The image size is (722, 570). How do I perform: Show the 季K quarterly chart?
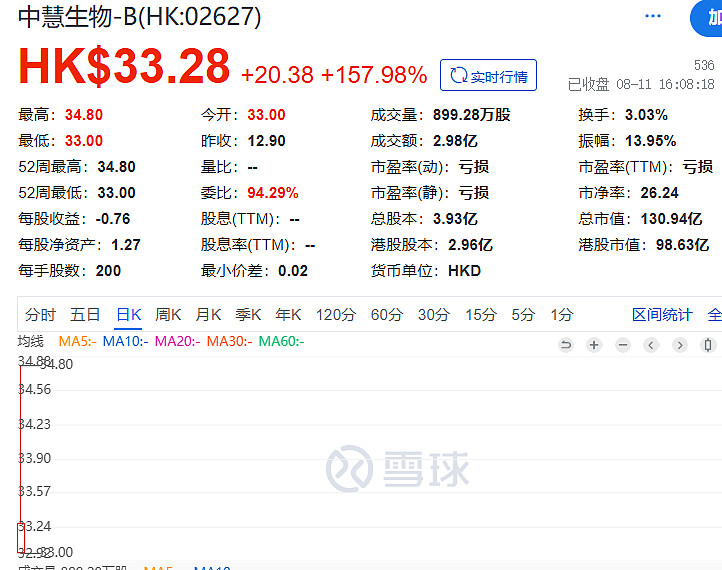pos(248,315)
